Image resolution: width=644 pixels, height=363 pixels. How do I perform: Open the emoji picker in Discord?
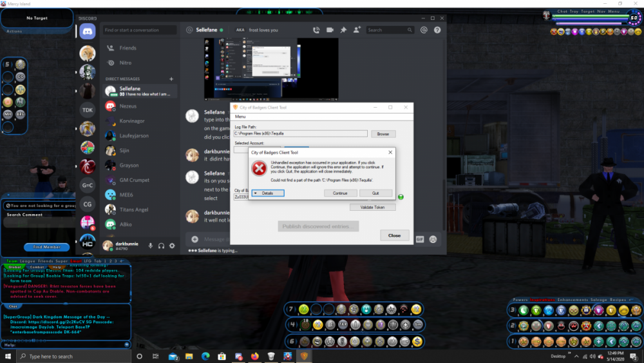433,239
